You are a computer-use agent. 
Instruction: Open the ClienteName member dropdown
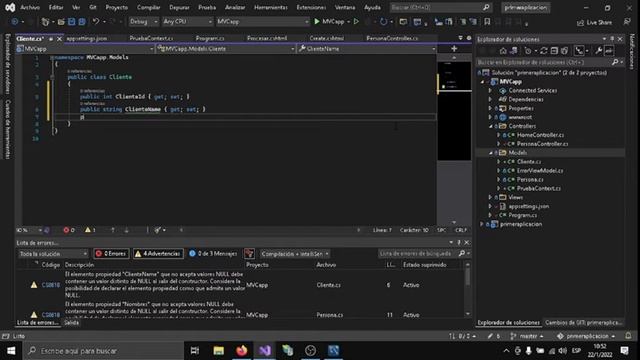tap(367, 49)
